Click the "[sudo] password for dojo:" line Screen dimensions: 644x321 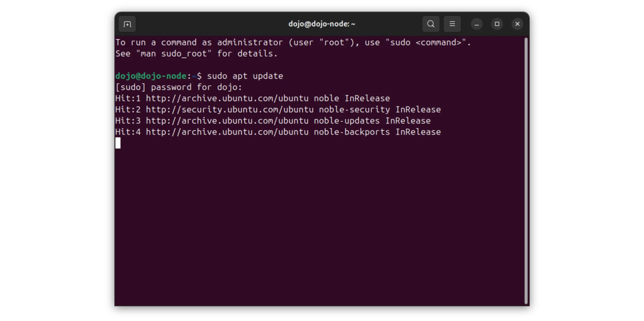tap(179, 87)
